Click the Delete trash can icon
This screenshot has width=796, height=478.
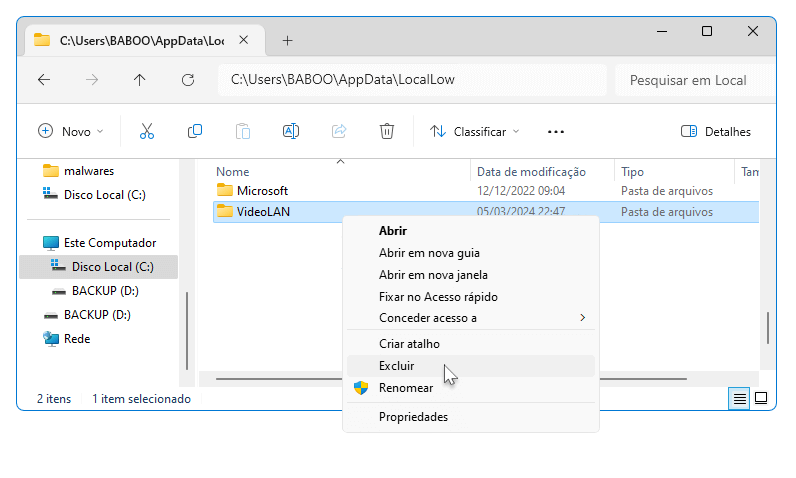click(x=387, y=131)
